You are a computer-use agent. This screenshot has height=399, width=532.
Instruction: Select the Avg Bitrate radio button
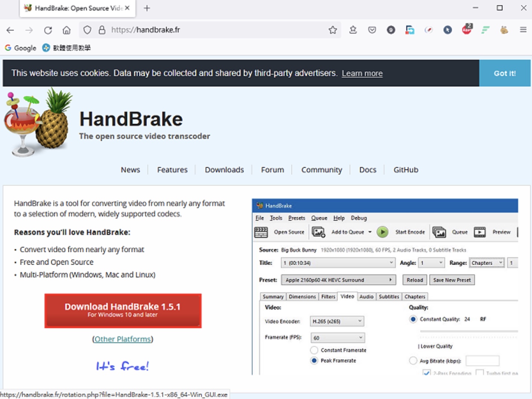coord(413,361)
